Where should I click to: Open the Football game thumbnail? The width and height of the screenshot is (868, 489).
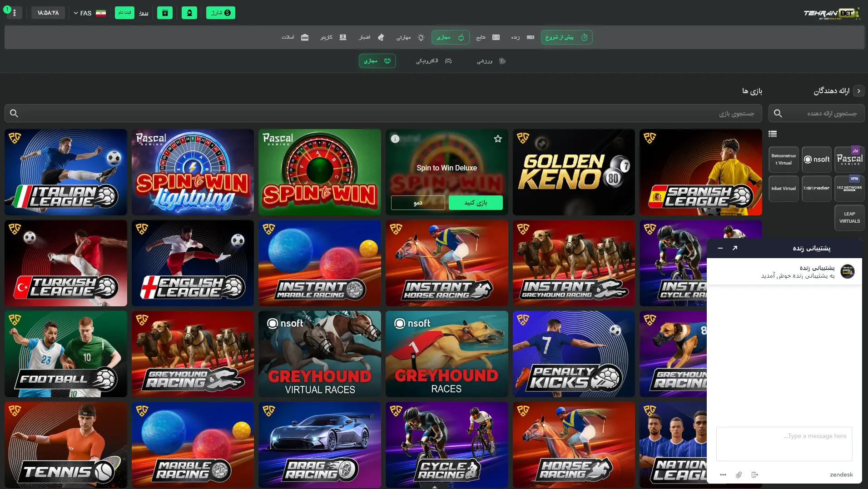click(x=66, y=354)
